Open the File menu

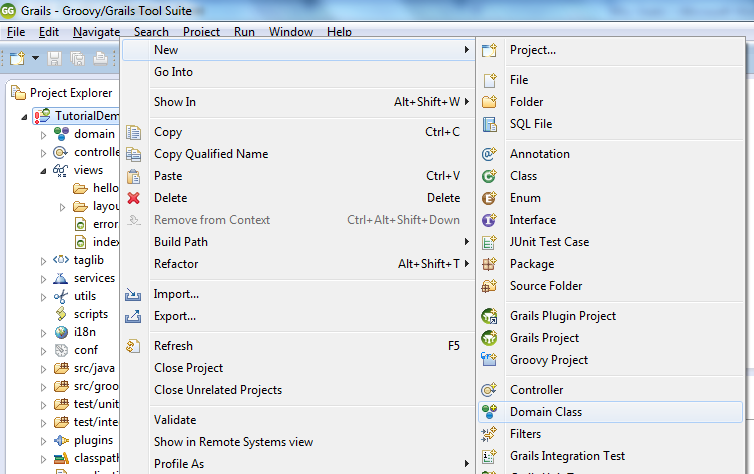16,32
